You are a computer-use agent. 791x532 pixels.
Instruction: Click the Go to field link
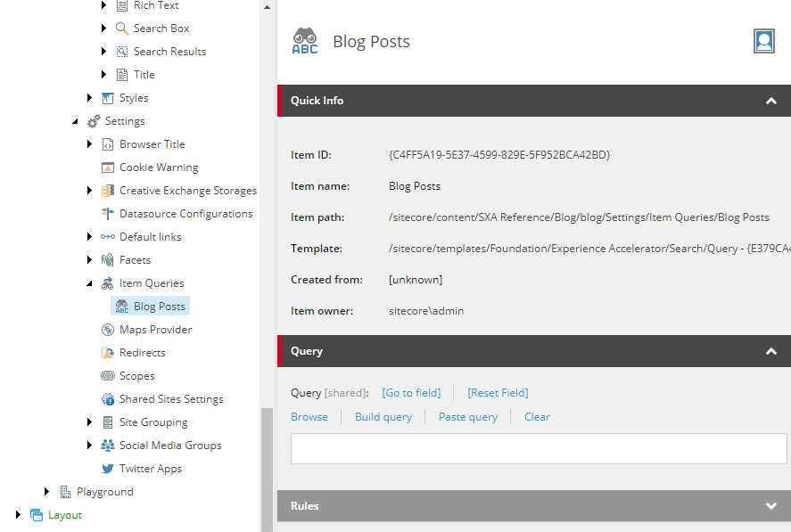pyautogui.click(x=411, y=393)
